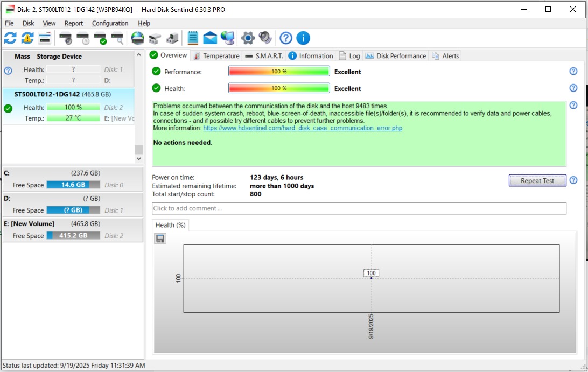The image size is (588, 372).
Task: Click the disk with green checkmark icon
Action: tap(100, 38)
